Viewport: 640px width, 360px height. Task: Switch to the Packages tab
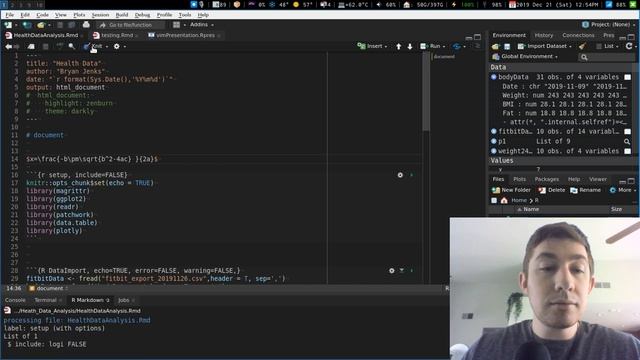[x=547, y=180]
